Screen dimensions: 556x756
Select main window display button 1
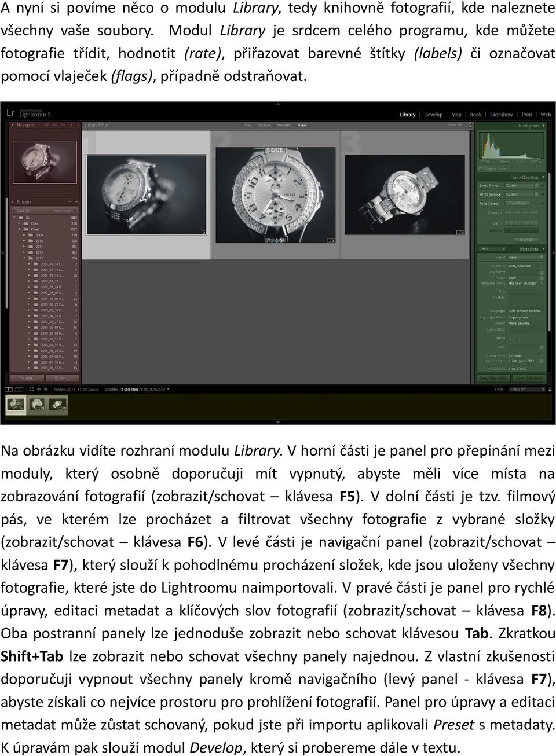click(9, 390)
